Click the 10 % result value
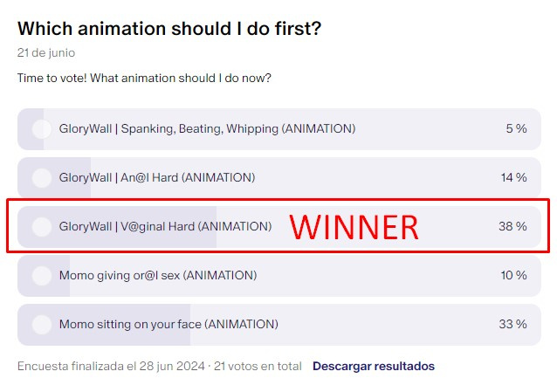Screen dimensions: 557x392 coord(513,275)
